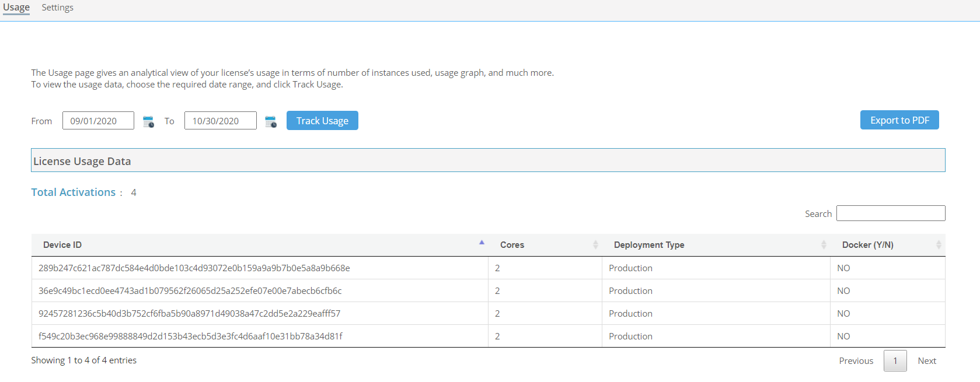This screenshot has width=980, height=382.
Task: Go to the Previous page
Action: point(856,361)
